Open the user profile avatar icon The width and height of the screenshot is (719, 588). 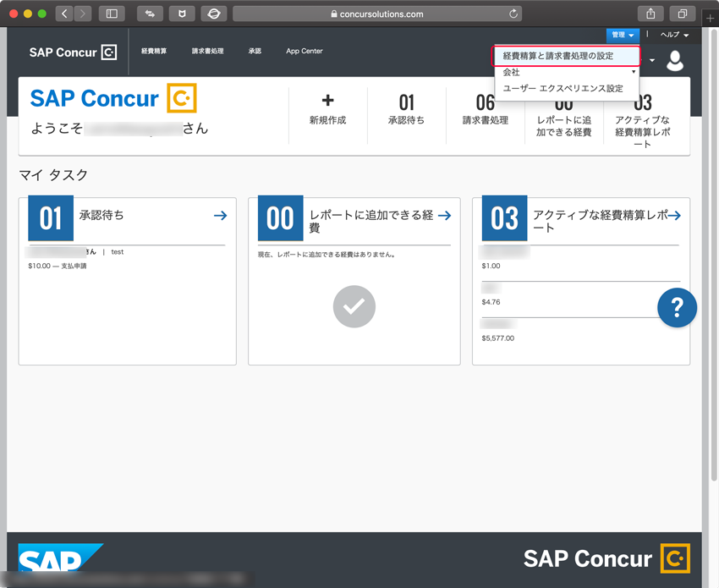click(x=675, y=61)
